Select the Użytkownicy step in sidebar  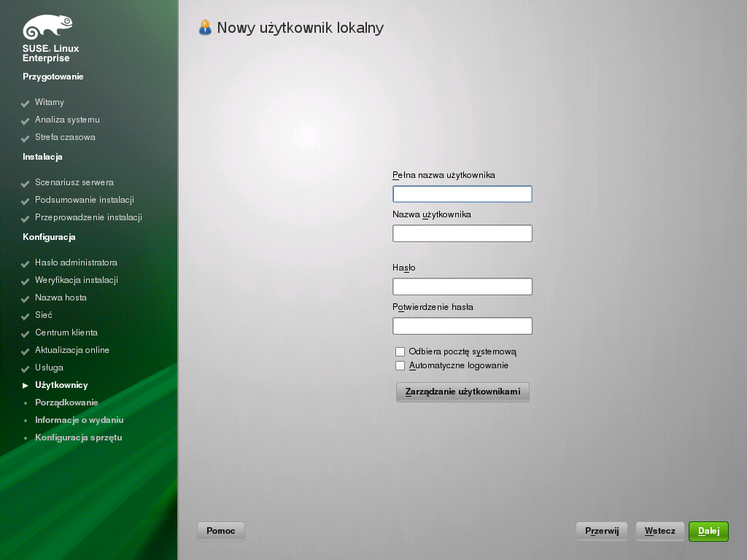pos(61,385)
